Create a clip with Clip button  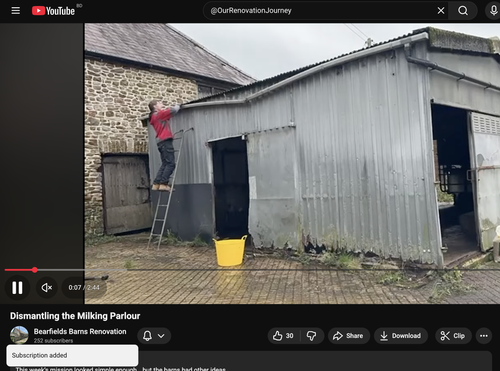[453, 336]
